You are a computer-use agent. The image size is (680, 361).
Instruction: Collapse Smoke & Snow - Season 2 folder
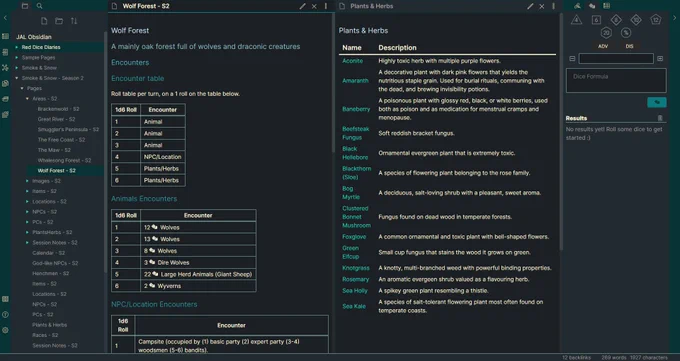pos(16,78)
